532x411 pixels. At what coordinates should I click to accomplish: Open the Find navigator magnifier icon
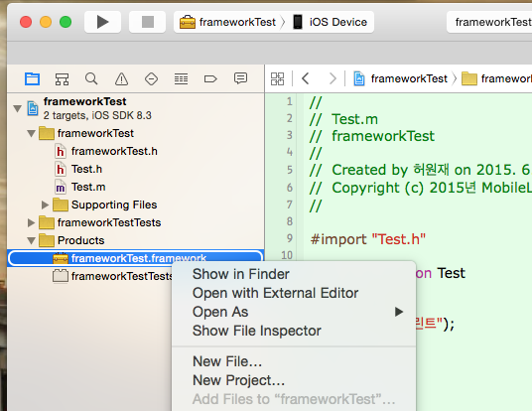click(91, 78)
